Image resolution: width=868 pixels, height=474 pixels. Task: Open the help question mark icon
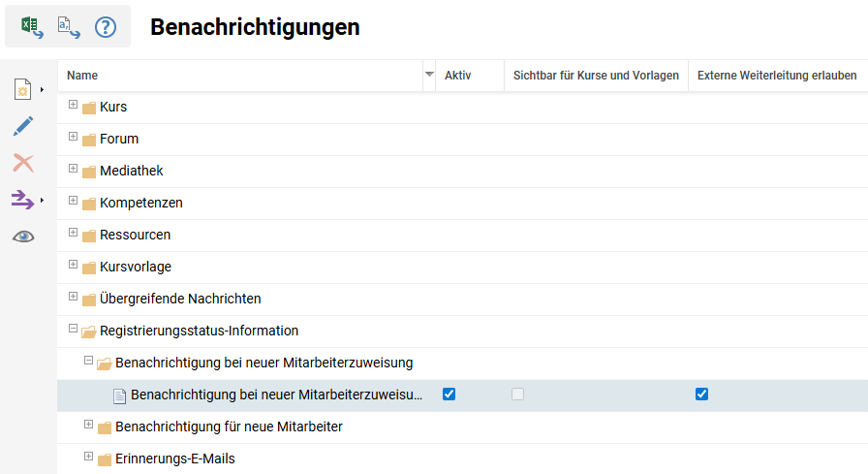pyautogui.click(x=106, y=26)
